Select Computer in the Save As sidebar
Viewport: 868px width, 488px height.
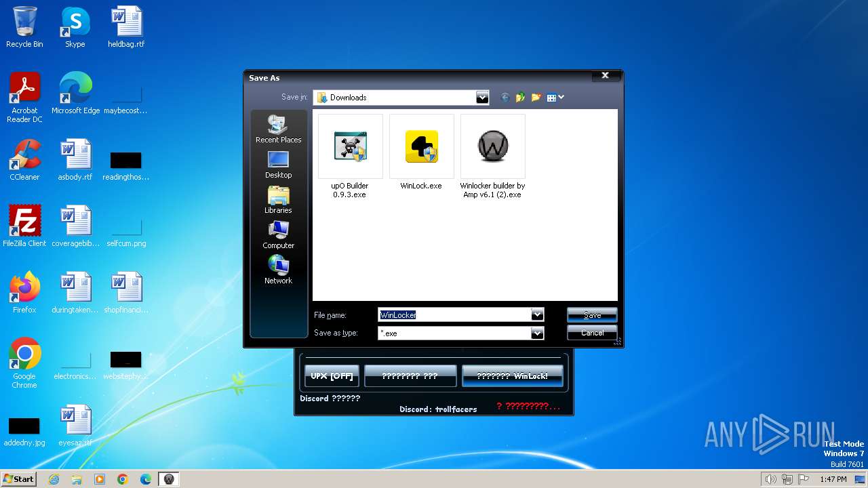[278, 235]
